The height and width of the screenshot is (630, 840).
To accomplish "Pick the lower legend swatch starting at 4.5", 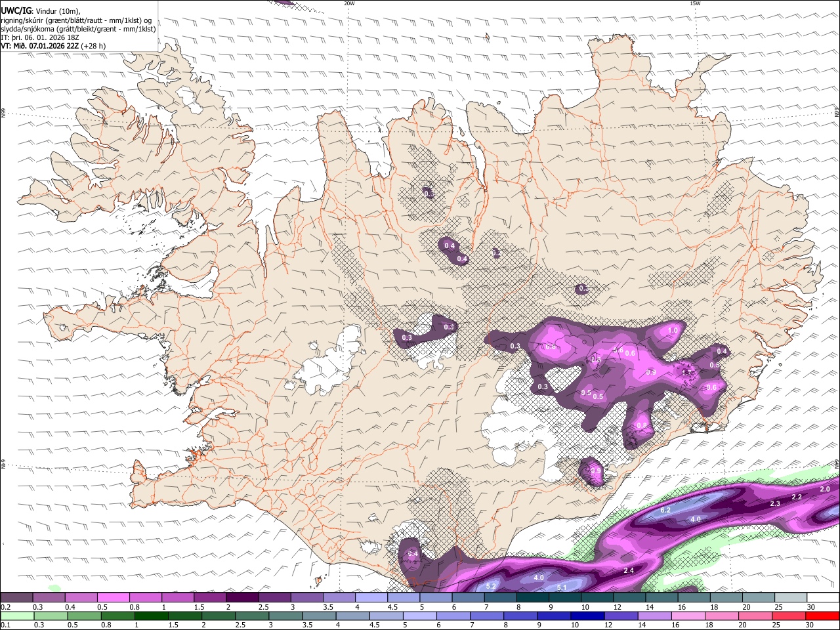I will coord(387,616).
